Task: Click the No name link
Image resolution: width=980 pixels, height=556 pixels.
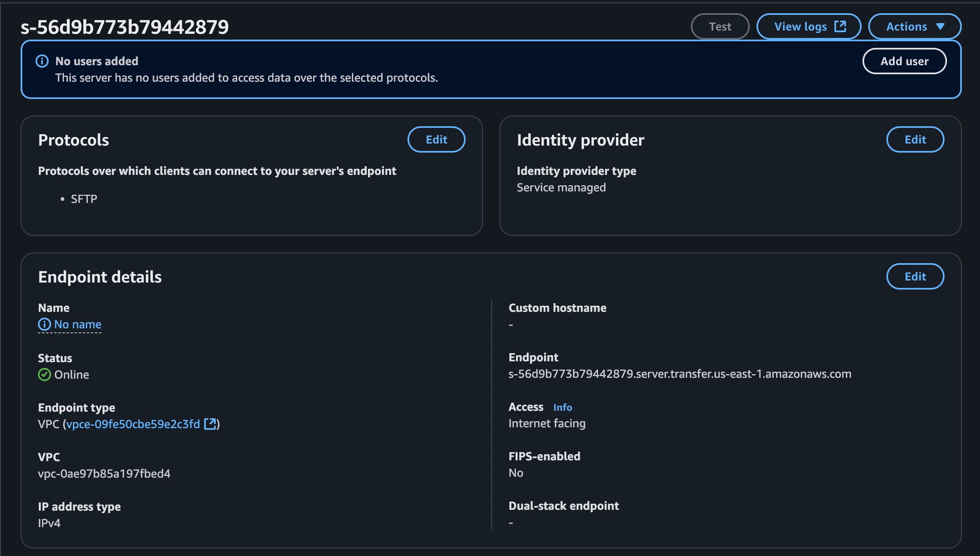Action: point(78,324)
